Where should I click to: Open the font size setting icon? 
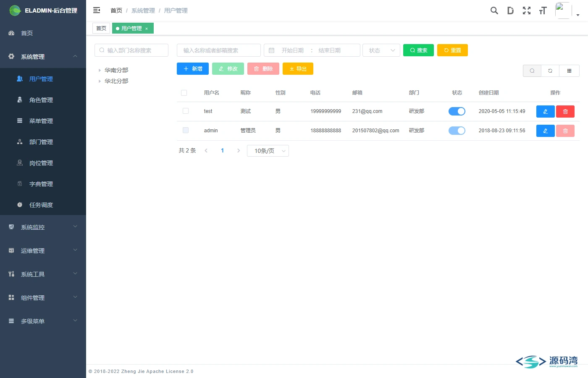pyautogui.click(x=543, y=10)
